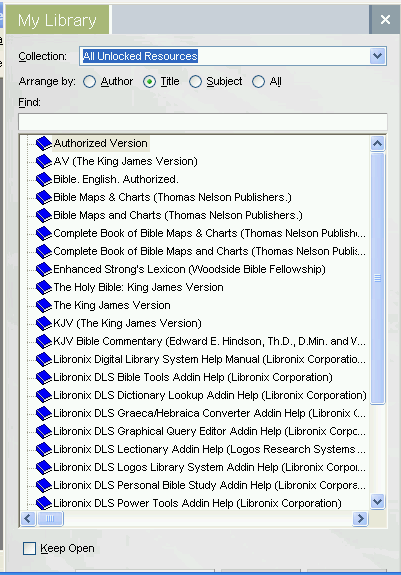The width and height of the screenshot is (401, 575).
Task: Click the book icon for KJV (The King James Version)
Action: point(44,323)
